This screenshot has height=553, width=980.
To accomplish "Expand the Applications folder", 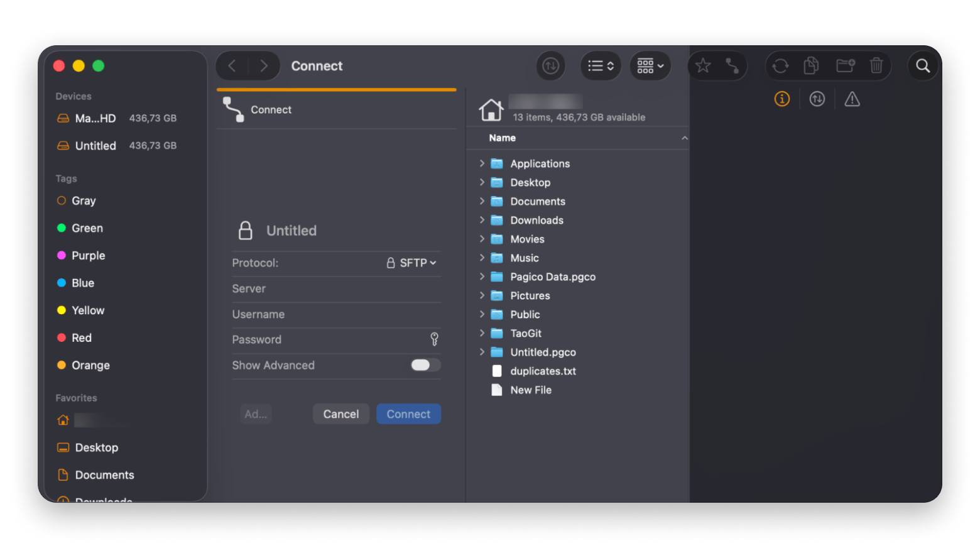I will tap(482, 163).
